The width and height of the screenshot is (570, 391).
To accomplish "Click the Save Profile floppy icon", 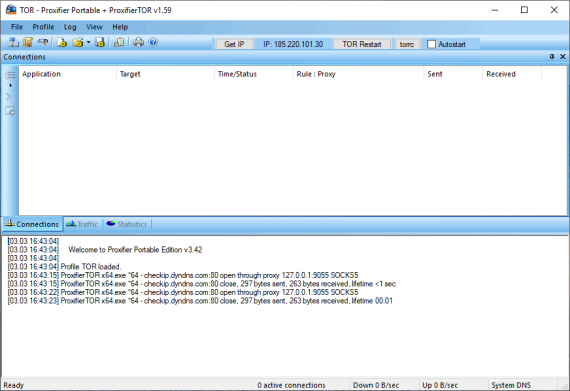I will [100, 43].
